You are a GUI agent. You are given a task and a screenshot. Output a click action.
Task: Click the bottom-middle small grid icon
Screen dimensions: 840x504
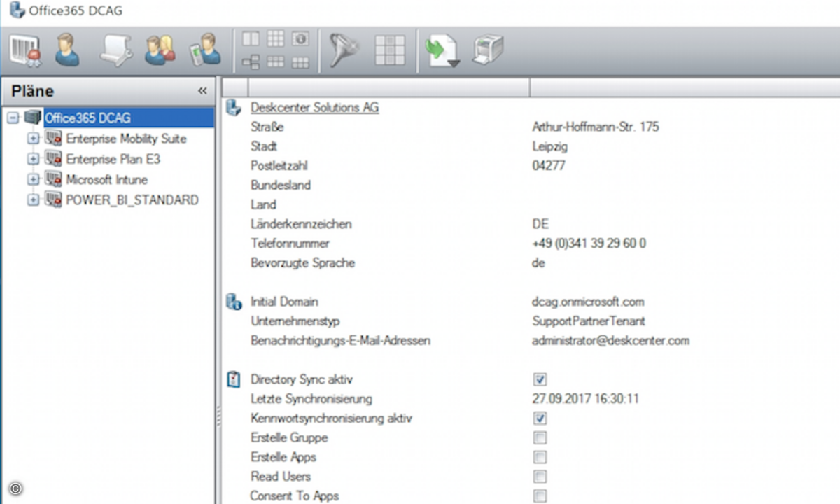[276, 63]
